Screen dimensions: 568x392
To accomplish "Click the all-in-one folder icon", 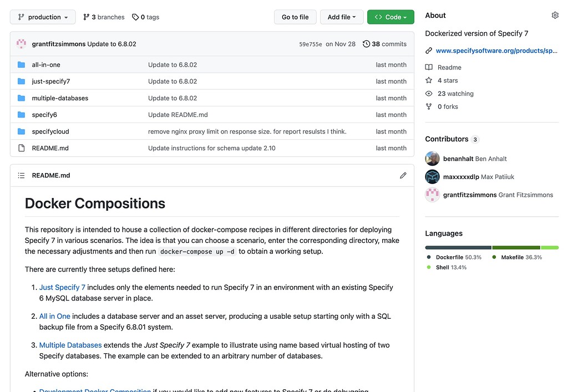I will coord(21,65).
